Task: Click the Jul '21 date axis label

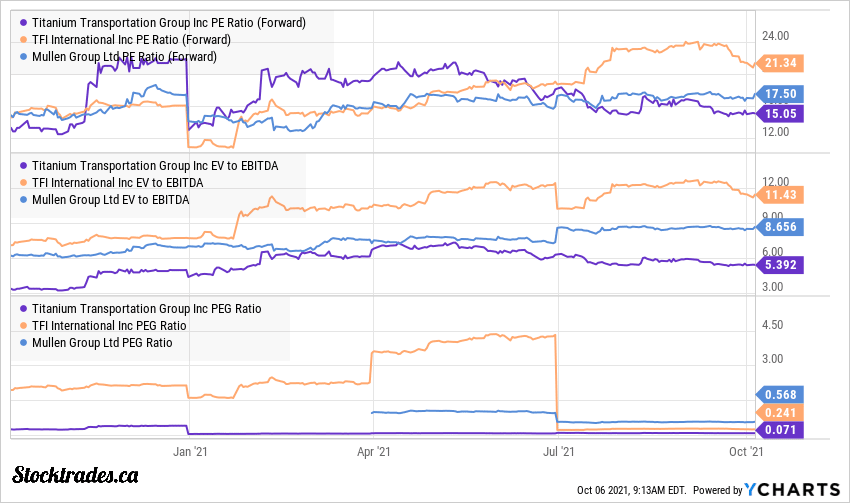Action: click(560, 452)
